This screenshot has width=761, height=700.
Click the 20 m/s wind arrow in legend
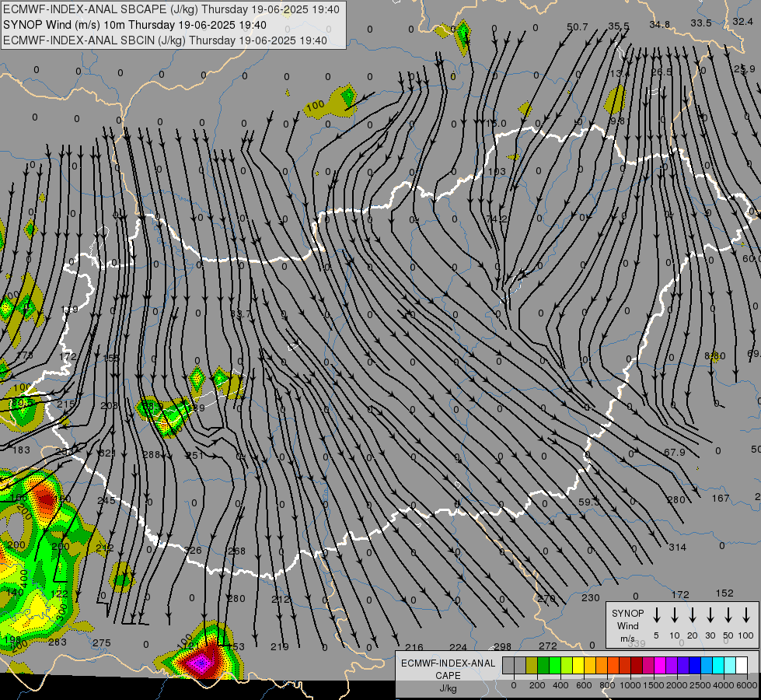693,615
